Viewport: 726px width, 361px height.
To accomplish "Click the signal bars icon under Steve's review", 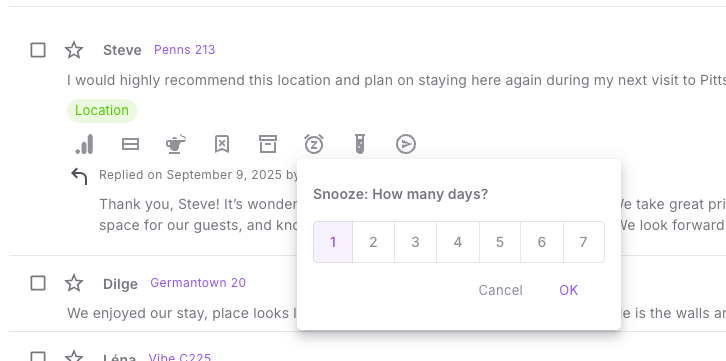I will (x=84, y=144).
